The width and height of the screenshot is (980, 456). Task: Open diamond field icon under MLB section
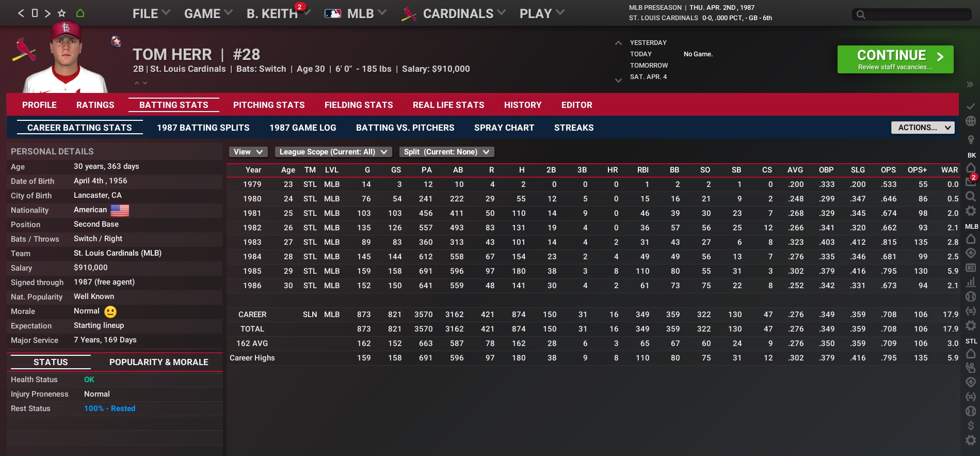point(970,253)
